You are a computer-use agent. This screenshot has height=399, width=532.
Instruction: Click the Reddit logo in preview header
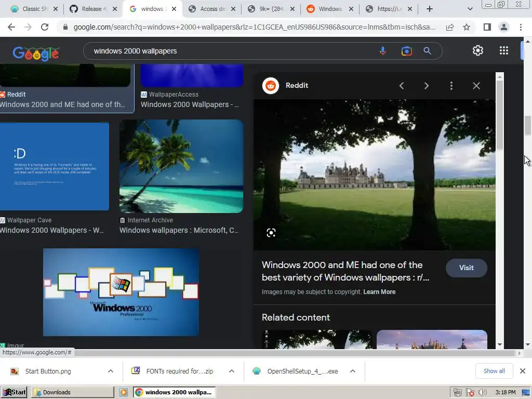pos(270,86)
